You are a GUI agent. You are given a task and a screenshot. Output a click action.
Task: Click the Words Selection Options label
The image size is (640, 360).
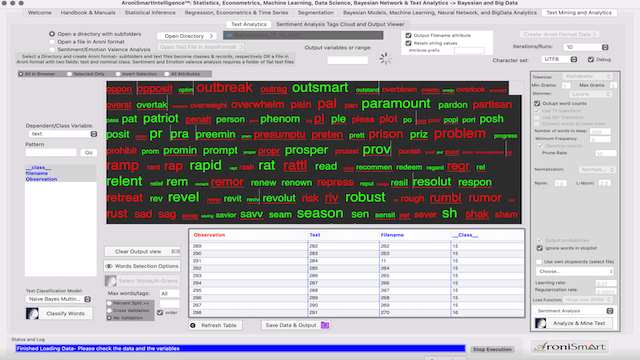[x=147, y=266]
